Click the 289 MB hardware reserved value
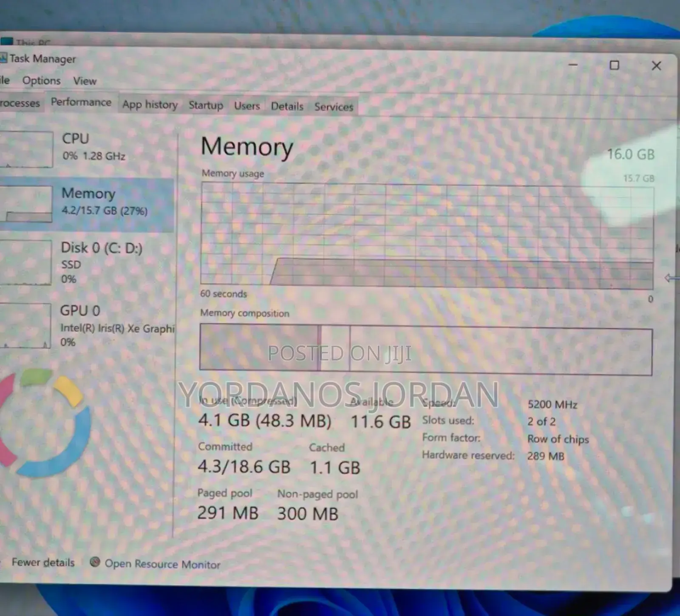680x616 pixels. (546, 456)
